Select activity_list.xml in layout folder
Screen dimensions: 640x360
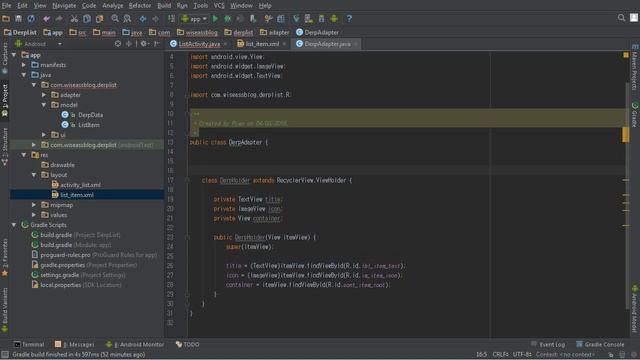point(80,185)
